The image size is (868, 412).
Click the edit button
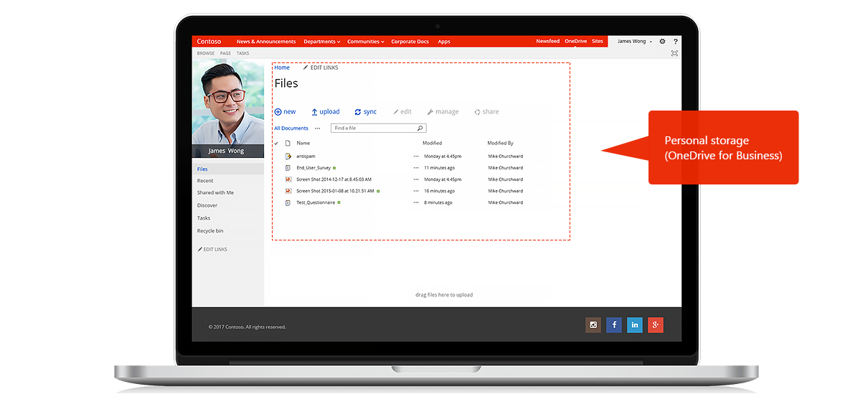tap(402, 112)
